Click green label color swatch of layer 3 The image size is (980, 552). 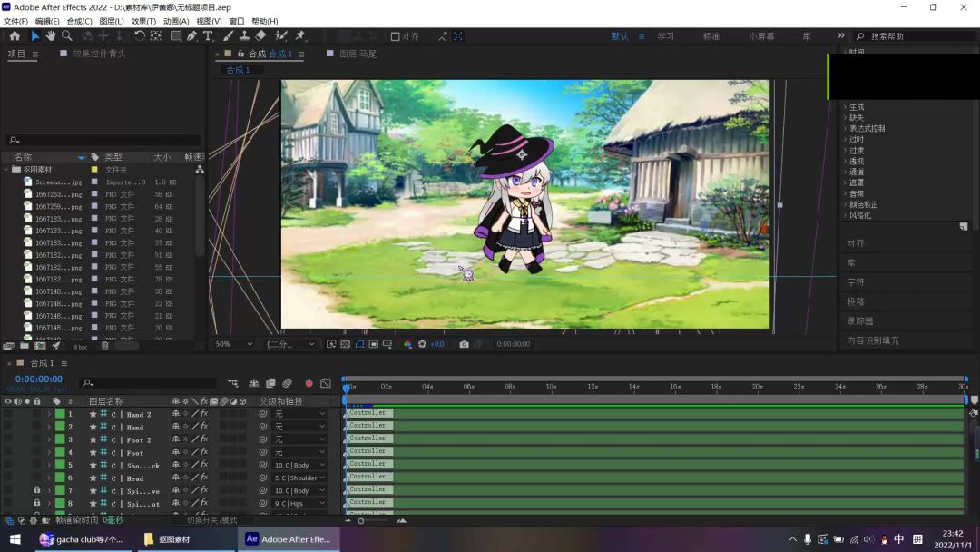click(60, 439)
